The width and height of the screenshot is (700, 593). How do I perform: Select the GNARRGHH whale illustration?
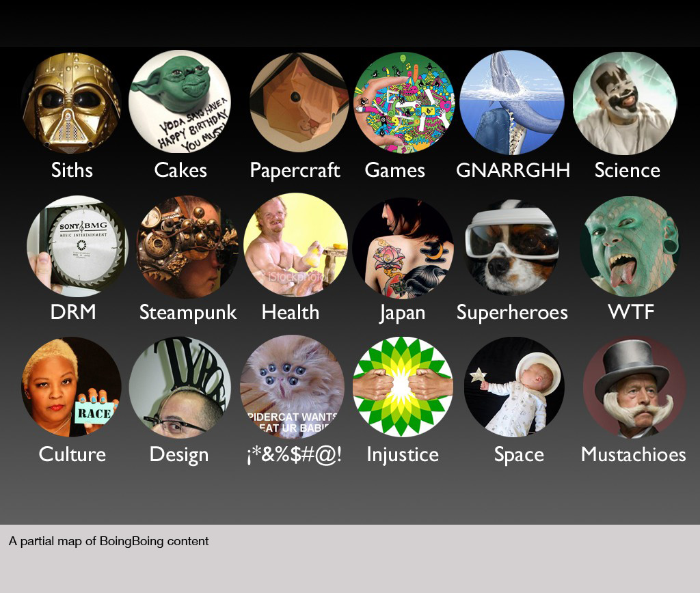click(511, 102)
